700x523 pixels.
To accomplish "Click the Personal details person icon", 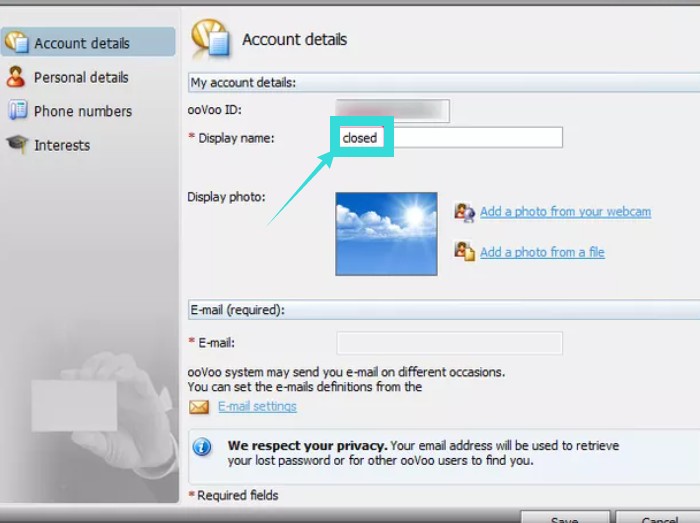I will click(x=16, y=76).
